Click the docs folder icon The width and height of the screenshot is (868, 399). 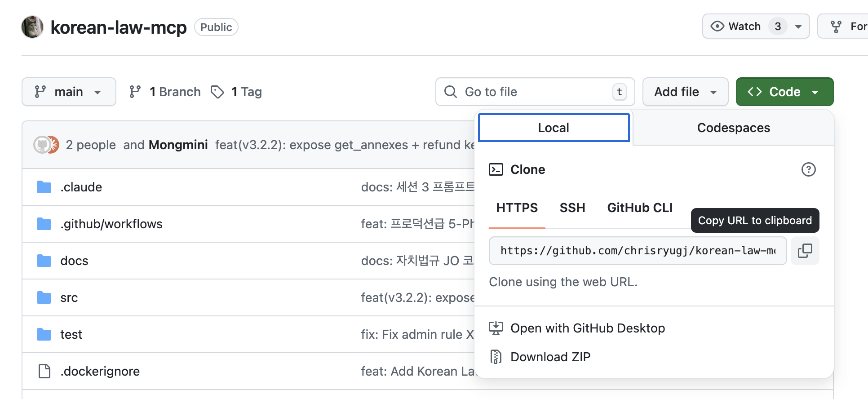pos(44,261)
